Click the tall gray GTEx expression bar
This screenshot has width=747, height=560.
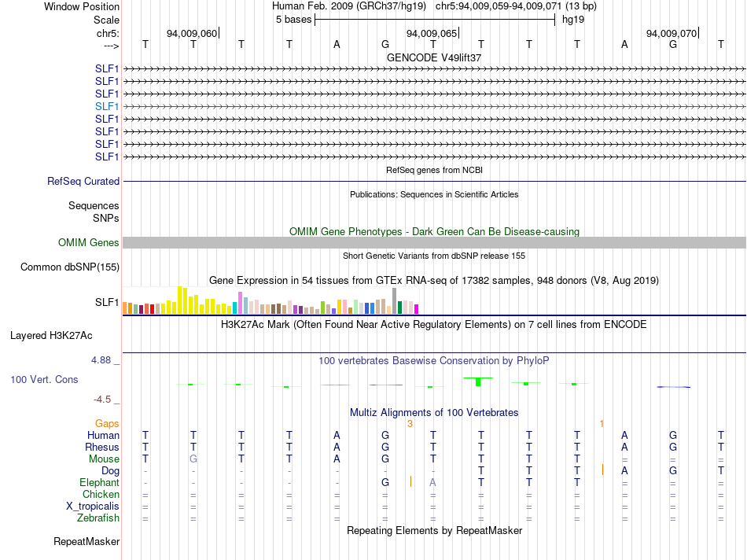pos(394,300)
